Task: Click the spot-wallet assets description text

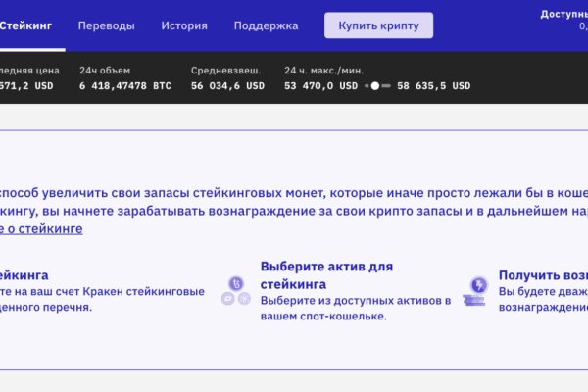Action: (355, 308)
